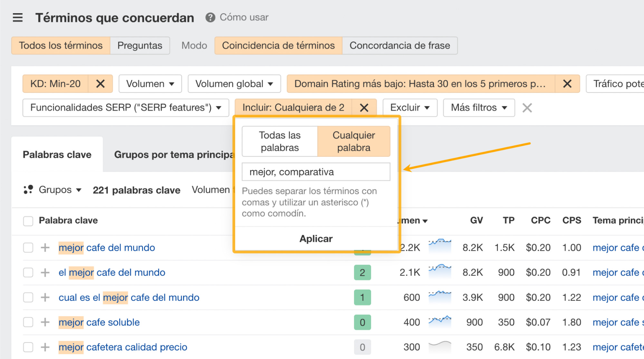Open the "Más filtros" dropdown
This screenshot has height=359, width=644.
[479, 108]
